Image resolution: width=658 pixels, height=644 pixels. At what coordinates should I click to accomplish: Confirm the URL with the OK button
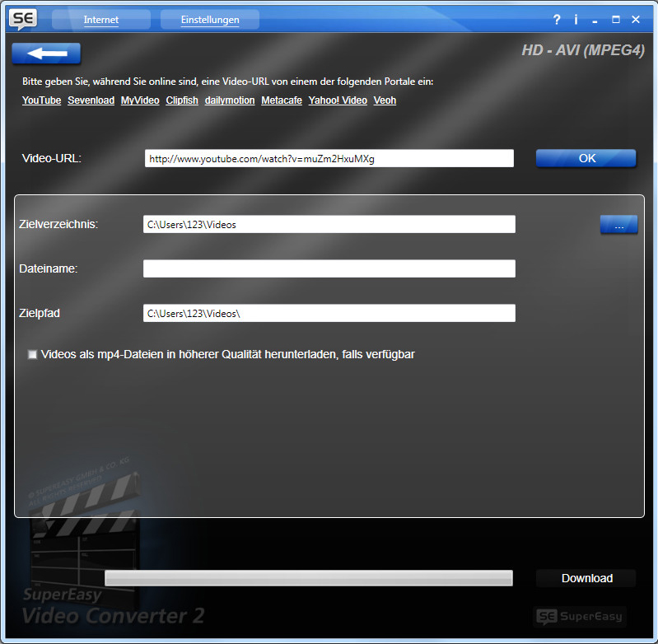tap(586, 158)
